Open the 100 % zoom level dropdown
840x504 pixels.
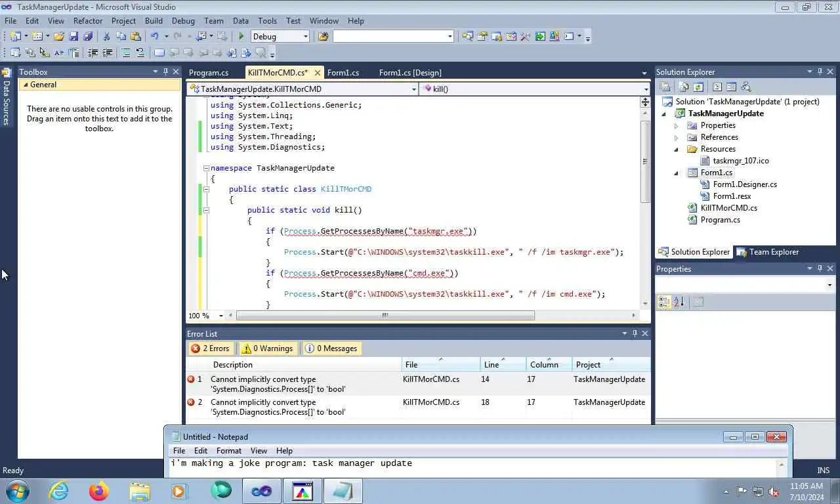pos(220,316)
